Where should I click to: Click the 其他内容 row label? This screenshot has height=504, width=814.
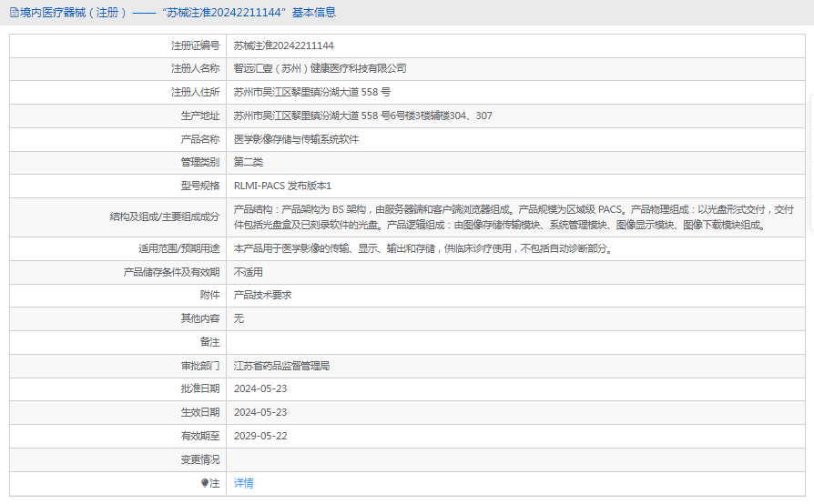(x=200, y=318)
